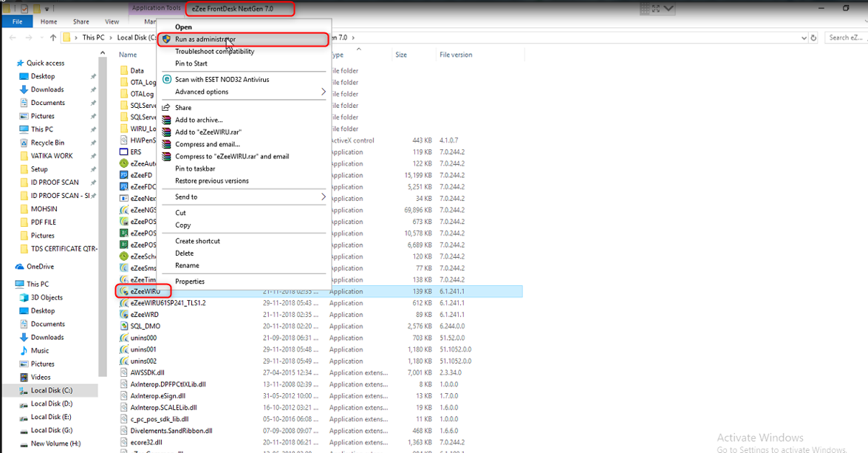Switch to the View ribbon tab

[112, 21]
